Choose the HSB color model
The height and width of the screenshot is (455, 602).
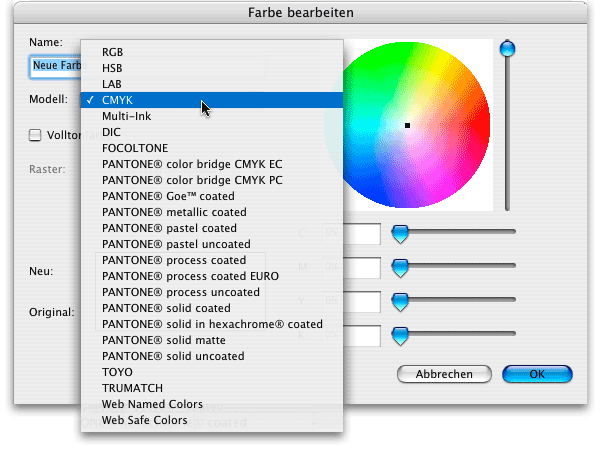[x=212, y=68]
